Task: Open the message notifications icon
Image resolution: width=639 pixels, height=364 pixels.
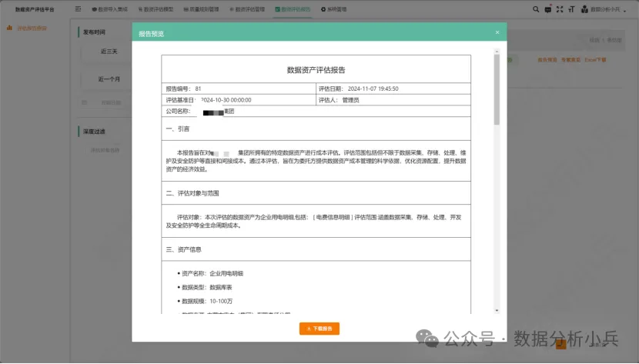Action: (x=547, y=9)
